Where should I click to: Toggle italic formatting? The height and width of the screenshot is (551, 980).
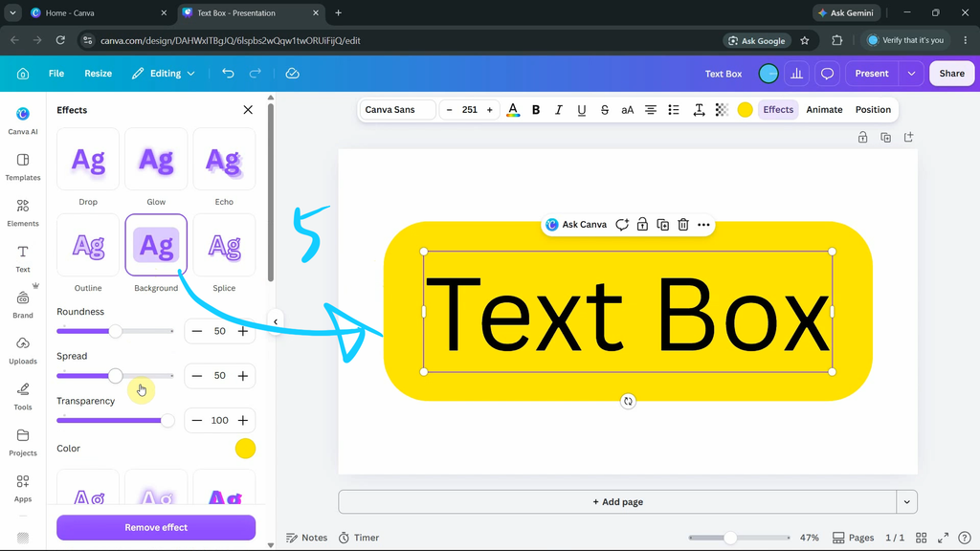coord(559,110)
